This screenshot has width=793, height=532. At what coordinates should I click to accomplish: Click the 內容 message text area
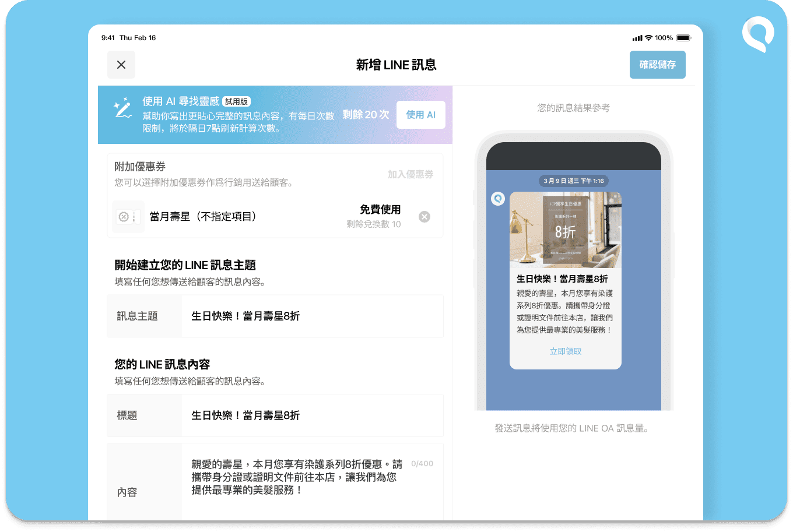(x=313, y=482)
